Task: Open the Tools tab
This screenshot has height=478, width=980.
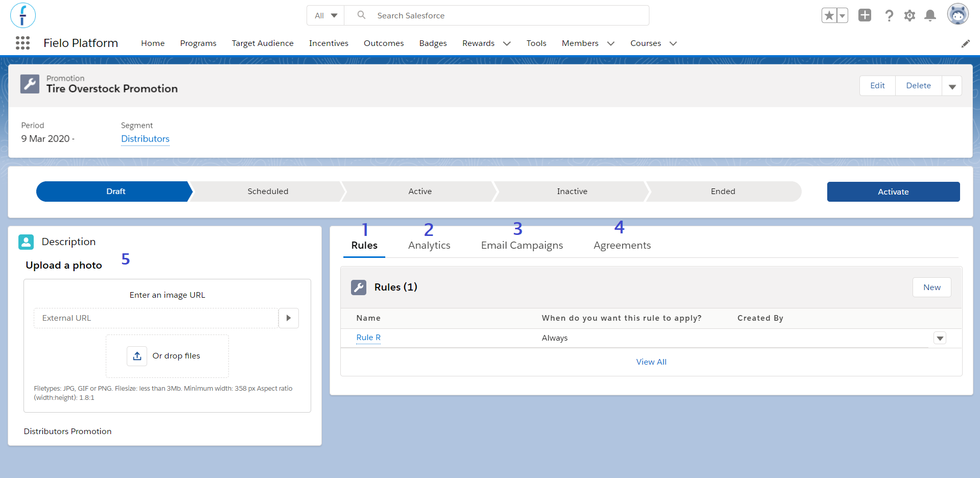Action: (536, 43)
